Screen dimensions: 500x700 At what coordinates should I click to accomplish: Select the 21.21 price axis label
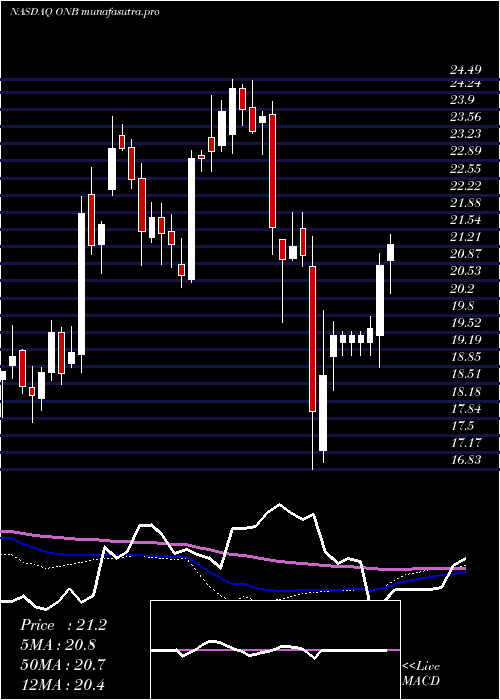(x=466, y=237)
